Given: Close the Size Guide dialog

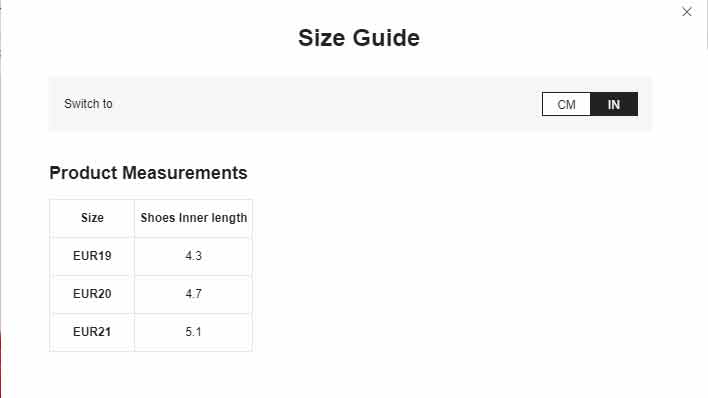Looking at the screenshot, I should point(686,12).
